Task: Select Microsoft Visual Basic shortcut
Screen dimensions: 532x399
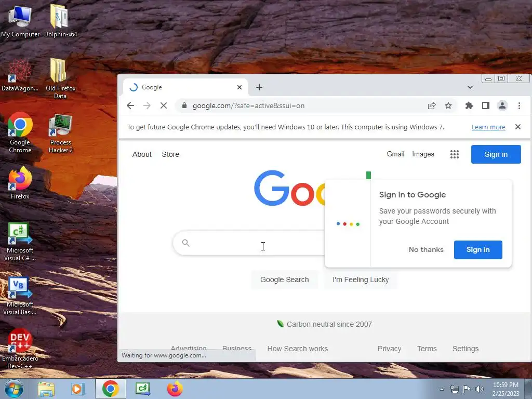Action: pos(20,296)
